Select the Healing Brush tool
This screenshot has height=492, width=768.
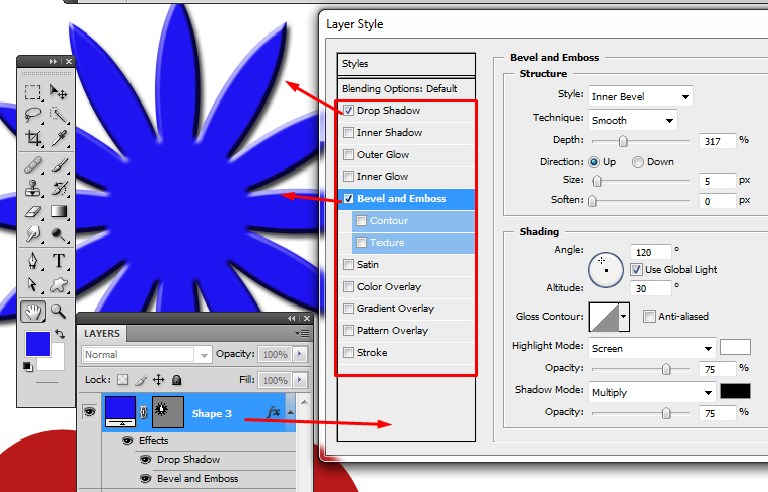pos(33,166)
